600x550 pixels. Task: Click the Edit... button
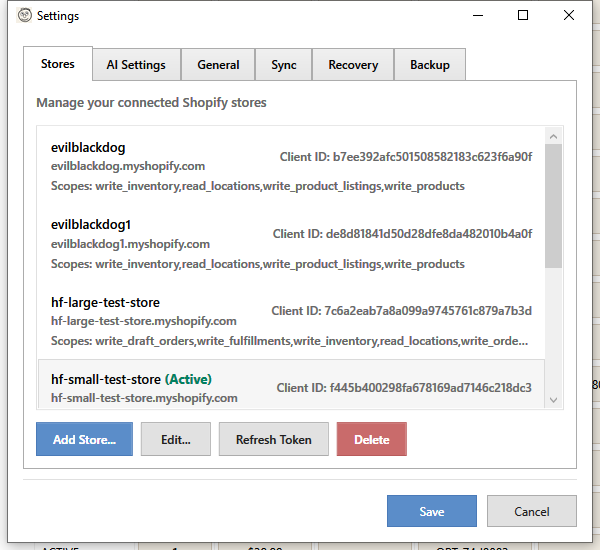176,439
